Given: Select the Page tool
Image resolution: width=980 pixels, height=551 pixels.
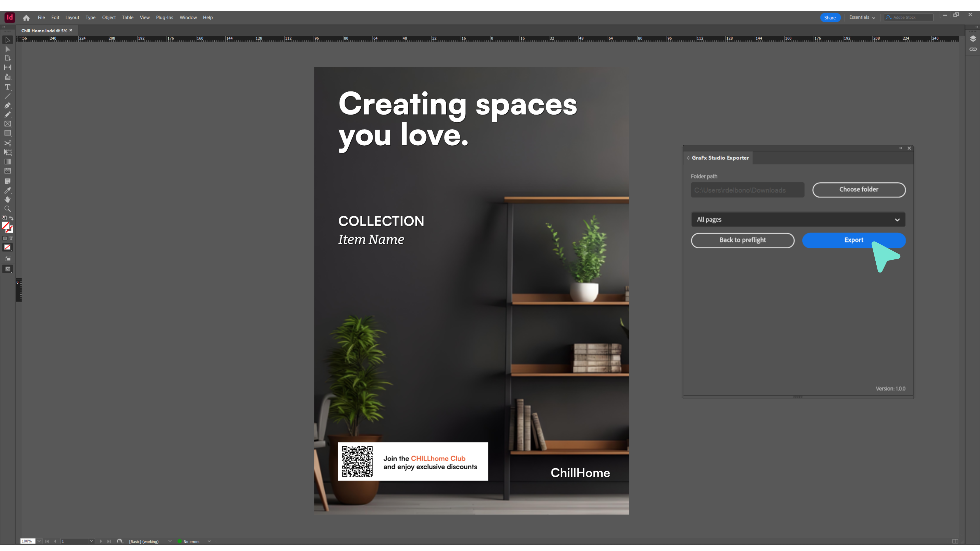Looking at the screenshot, I should click(8, 58).
